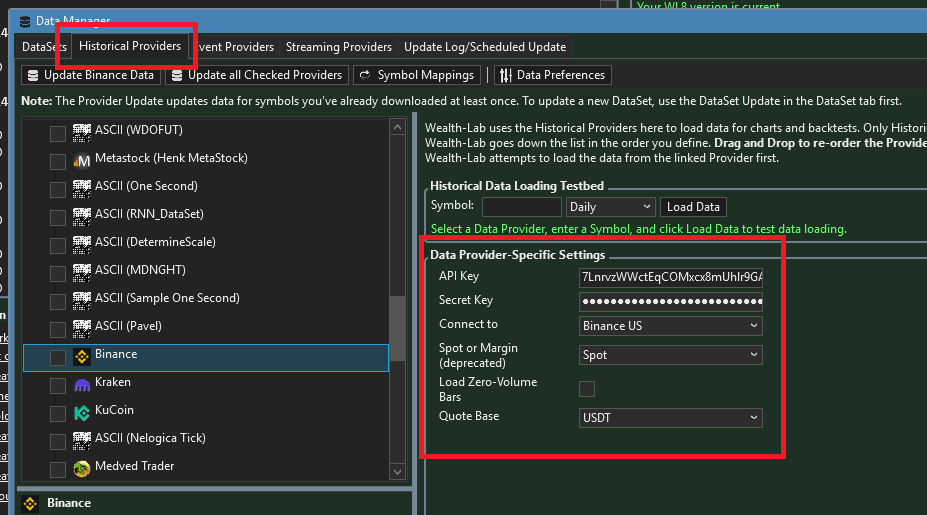Open the Connect to Binance US dropdown
This screenshot has height=515, width=927.
[x=671, y=326]
